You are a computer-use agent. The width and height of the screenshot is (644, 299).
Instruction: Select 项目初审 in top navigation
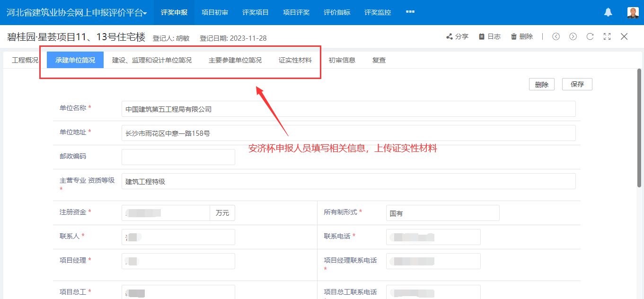[x=215, y=12]
